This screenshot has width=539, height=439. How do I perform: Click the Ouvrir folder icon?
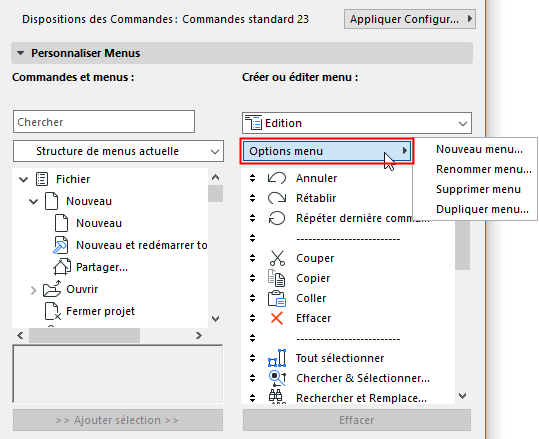(52, 289)
